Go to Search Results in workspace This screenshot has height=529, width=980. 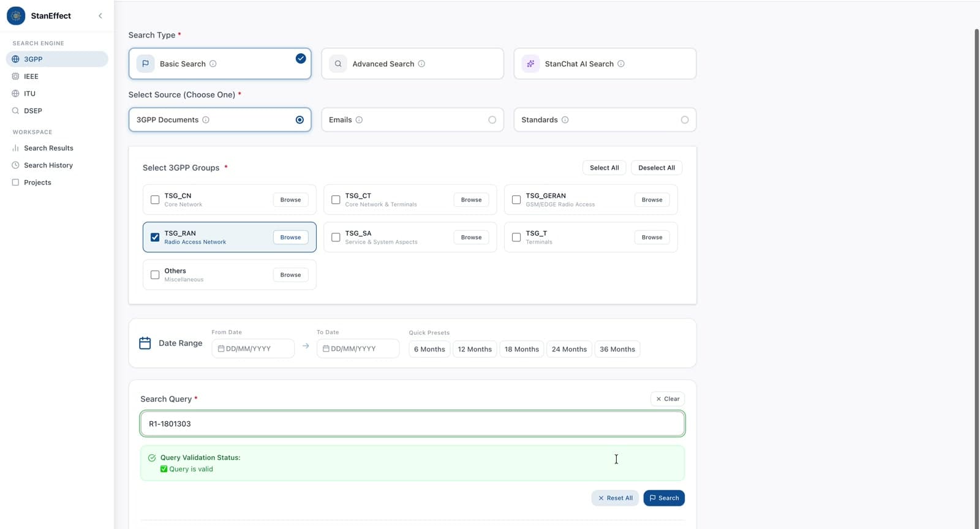(x=57, y=148)
